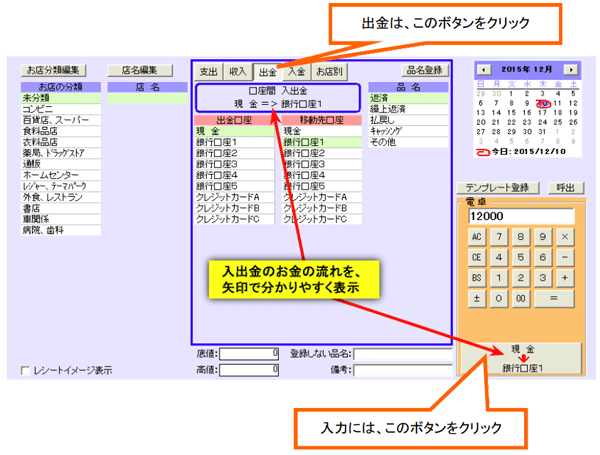Click calculator CE key

coord(477,258)
